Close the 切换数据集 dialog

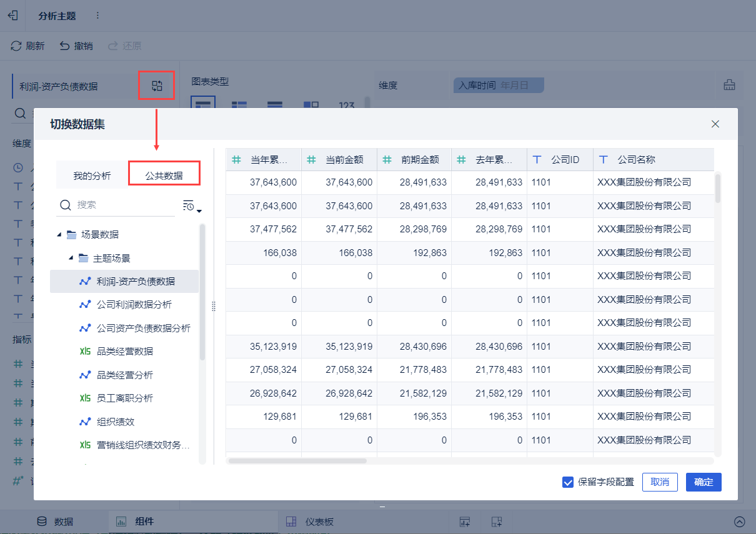click(715, 124)
